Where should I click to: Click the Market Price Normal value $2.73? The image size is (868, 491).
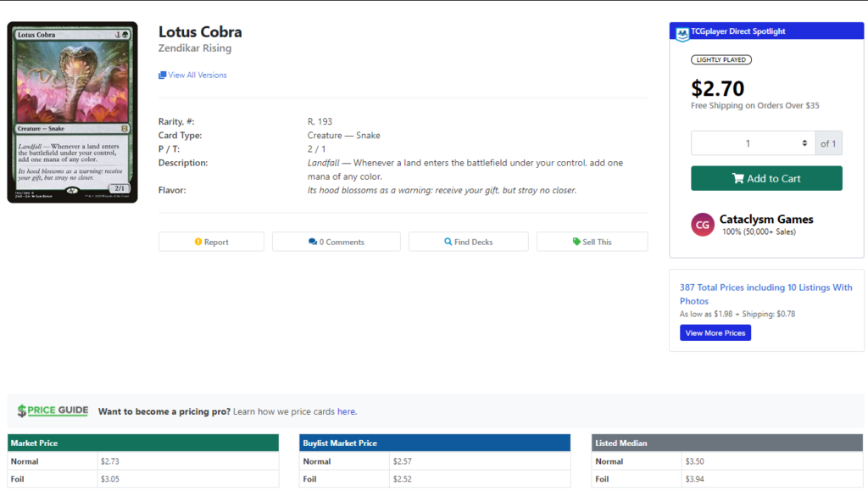tap(109, 461)
